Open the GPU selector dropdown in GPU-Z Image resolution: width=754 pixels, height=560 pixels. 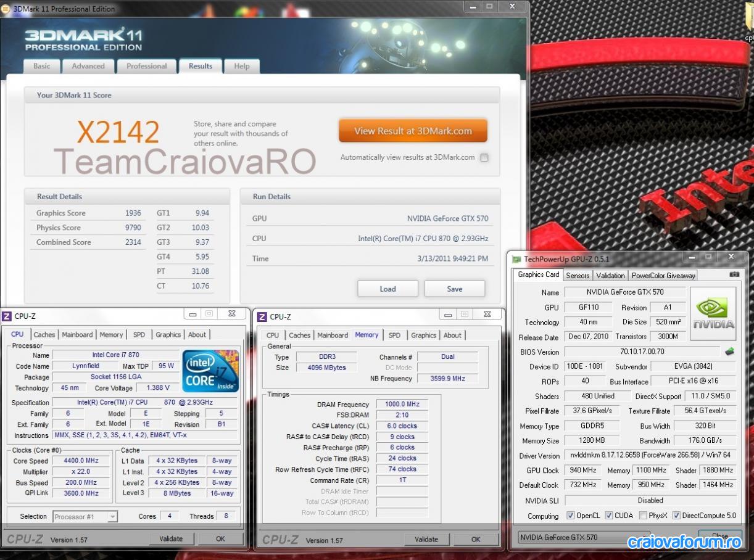[x=583, y=537]
